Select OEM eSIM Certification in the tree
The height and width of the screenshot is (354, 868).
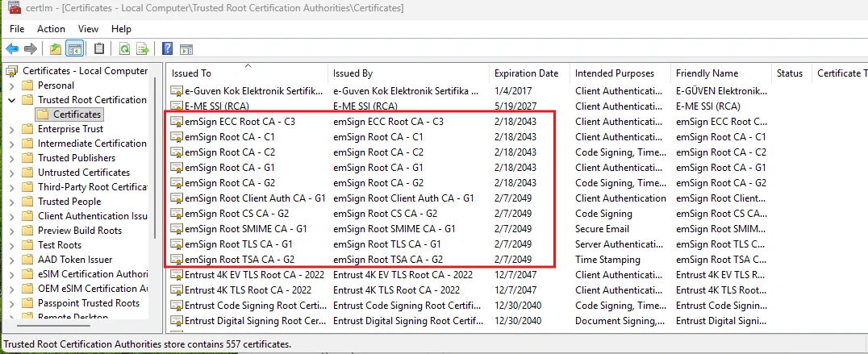click(x=92, y=289)
